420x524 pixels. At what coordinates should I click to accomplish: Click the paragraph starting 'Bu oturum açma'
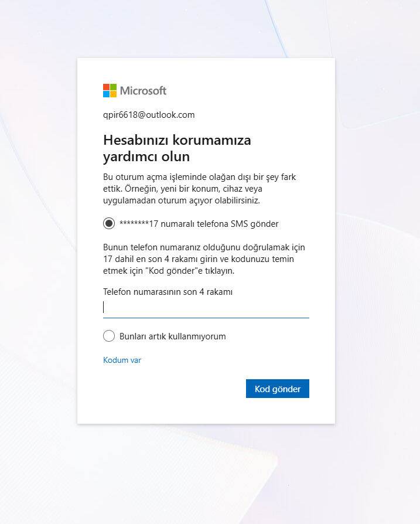point(199,189)
